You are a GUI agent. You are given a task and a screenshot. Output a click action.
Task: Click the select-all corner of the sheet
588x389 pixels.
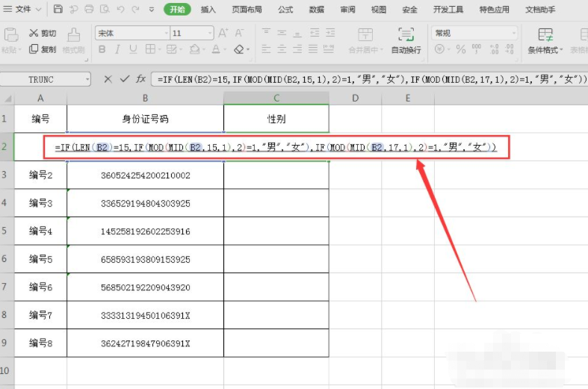7,99
